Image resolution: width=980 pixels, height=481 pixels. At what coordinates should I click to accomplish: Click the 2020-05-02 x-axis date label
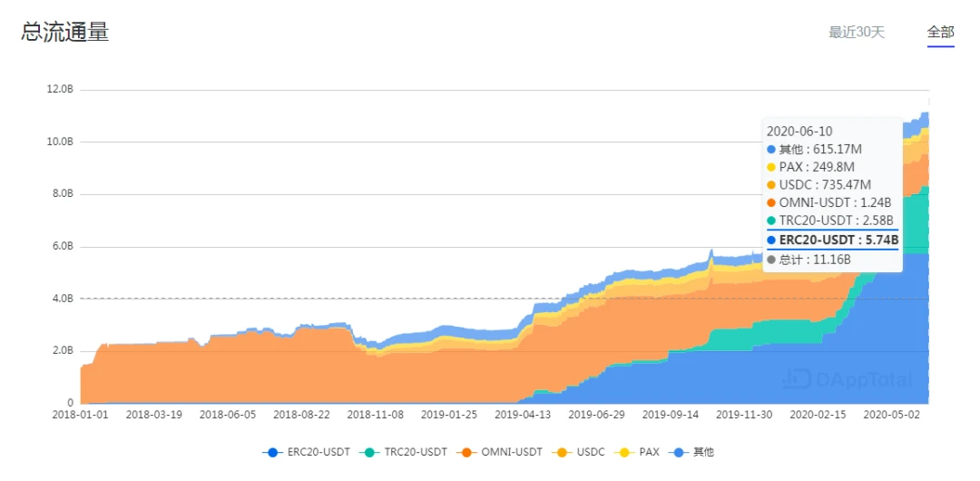[892, 414]
